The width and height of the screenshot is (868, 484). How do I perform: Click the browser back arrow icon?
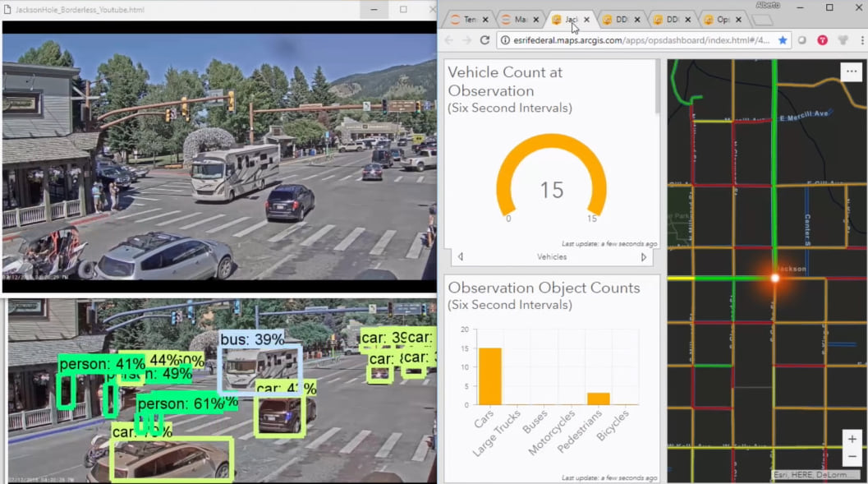click(448, 39)
